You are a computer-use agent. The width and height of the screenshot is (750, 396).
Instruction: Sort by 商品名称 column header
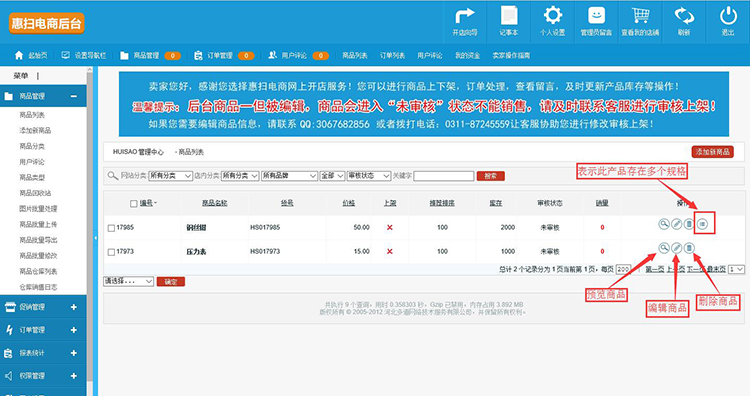214,203
